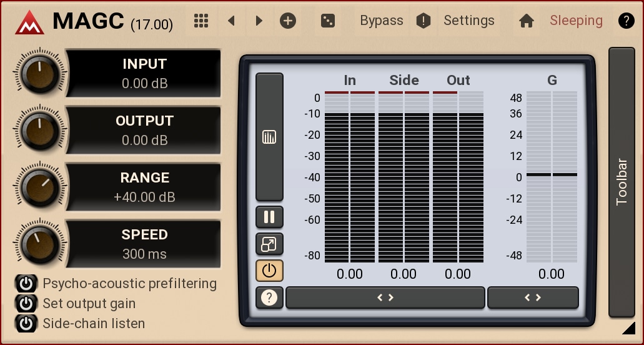Click the meter pop-out window icon

[x=269, y=244]
